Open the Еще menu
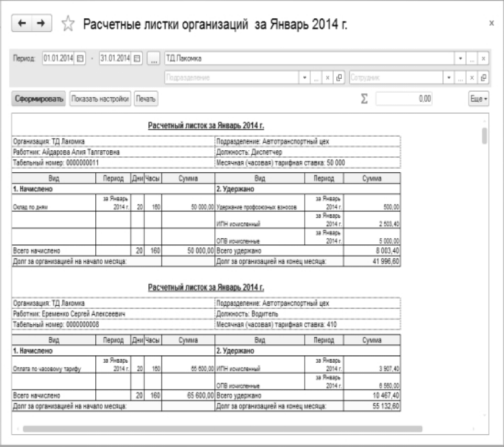The image size is (504, 447). 478,99
